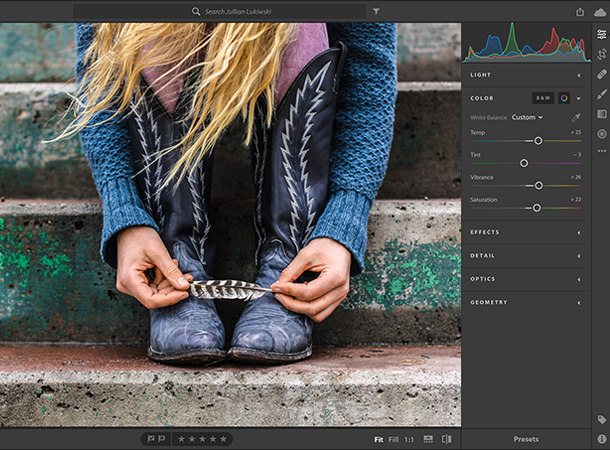Open the Presets button
The image size is (610, 450).
pyautogui.click(x=525, y=439)
